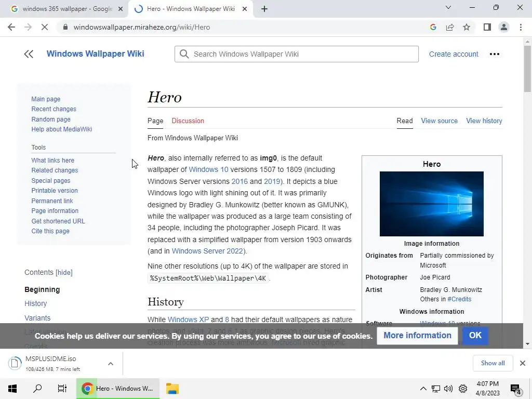
Task: Click the #Credits link in infobox
Action: pyautogui.click(x=459, y=299)
